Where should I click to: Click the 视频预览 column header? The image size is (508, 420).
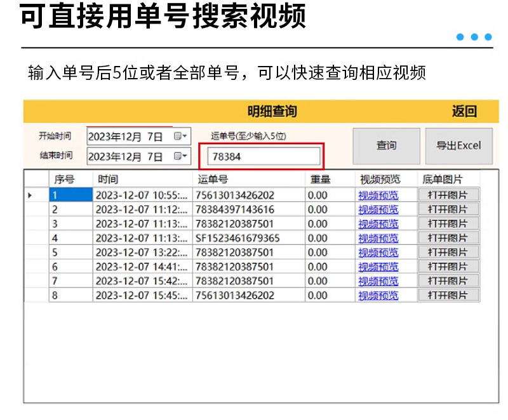(x=386, y=180)
